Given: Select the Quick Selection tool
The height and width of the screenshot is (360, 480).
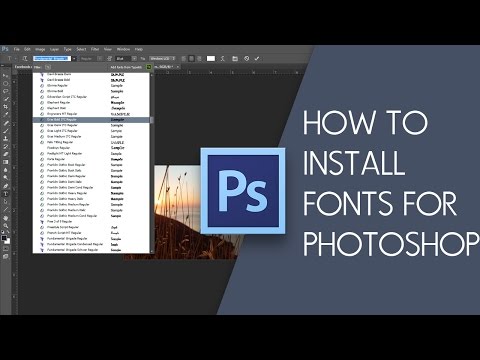Looking at the screenshot, I should click(x=6, y=99).
